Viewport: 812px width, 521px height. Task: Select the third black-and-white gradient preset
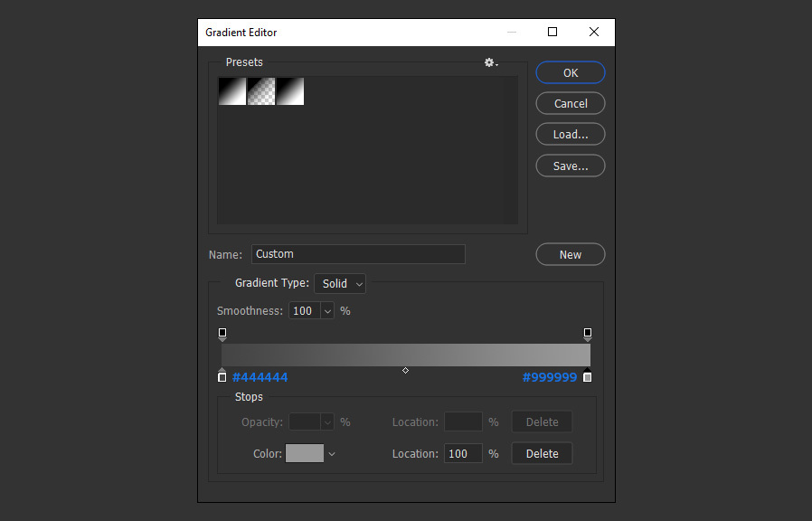pos(290,91)
